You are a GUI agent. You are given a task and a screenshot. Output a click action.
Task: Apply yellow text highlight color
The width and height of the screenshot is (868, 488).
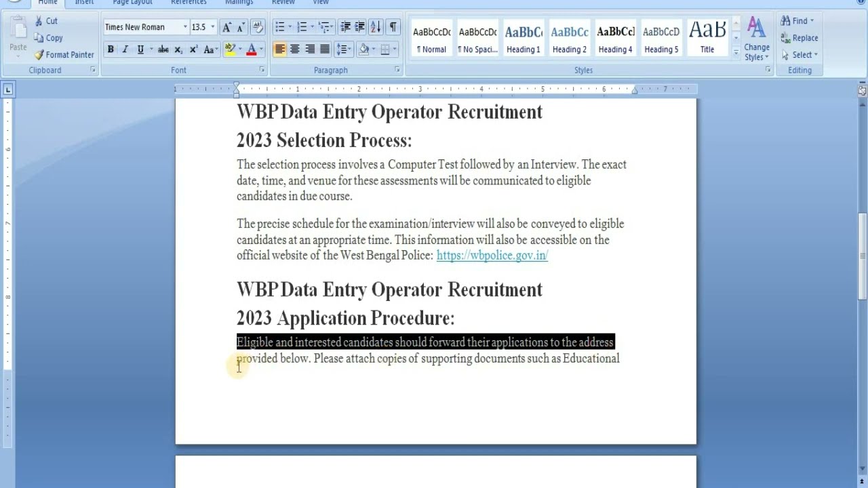point(229,49)
